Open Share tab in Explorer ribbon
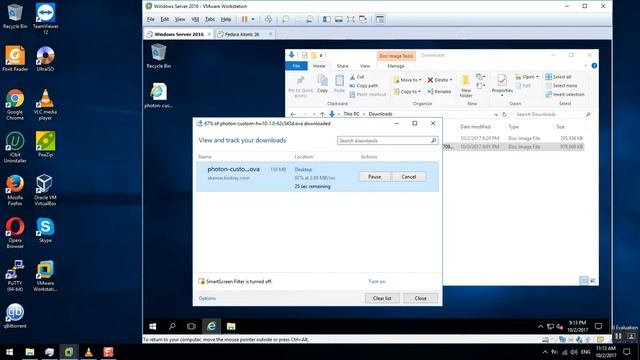 tap(342, 66)
